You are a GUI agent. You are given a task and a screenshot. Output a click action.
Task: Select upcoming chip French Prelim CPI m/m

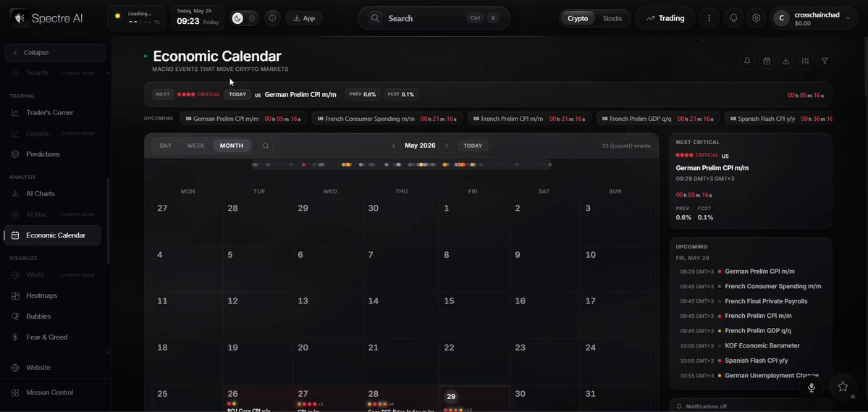(x=529, y=119)
